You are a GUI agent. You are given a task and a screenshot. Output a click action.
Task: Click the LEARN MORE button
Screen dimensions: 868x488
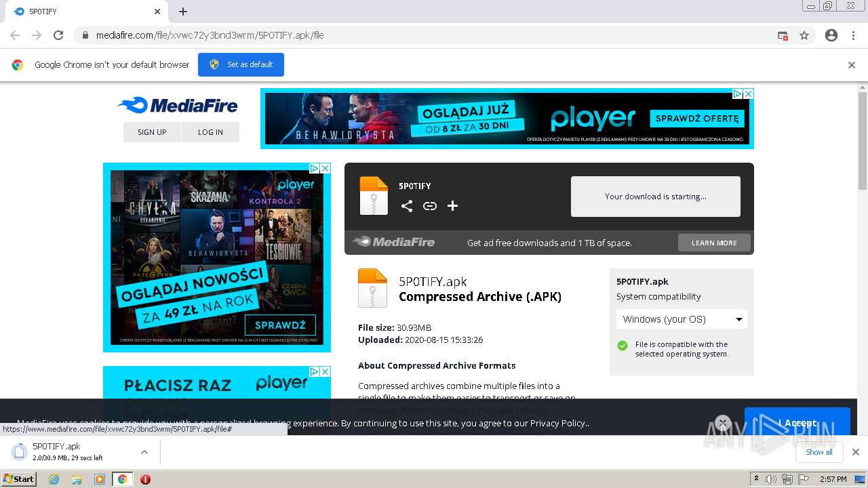point(714,243)
